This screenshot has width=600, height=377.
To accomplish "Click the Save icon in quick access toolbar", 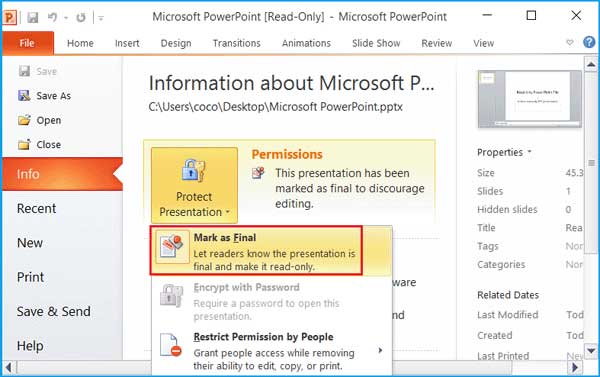I will (x=33, y=18).
